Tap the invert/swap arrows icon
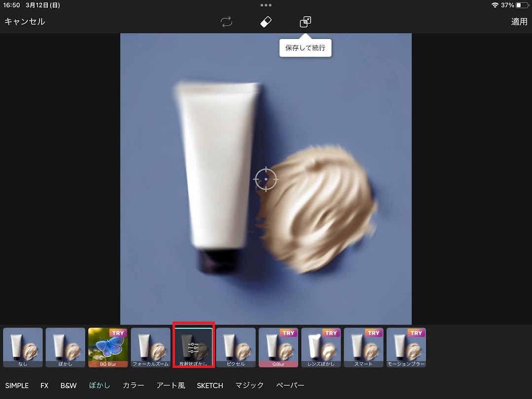532x399 pixels. (x=226, y=22)
